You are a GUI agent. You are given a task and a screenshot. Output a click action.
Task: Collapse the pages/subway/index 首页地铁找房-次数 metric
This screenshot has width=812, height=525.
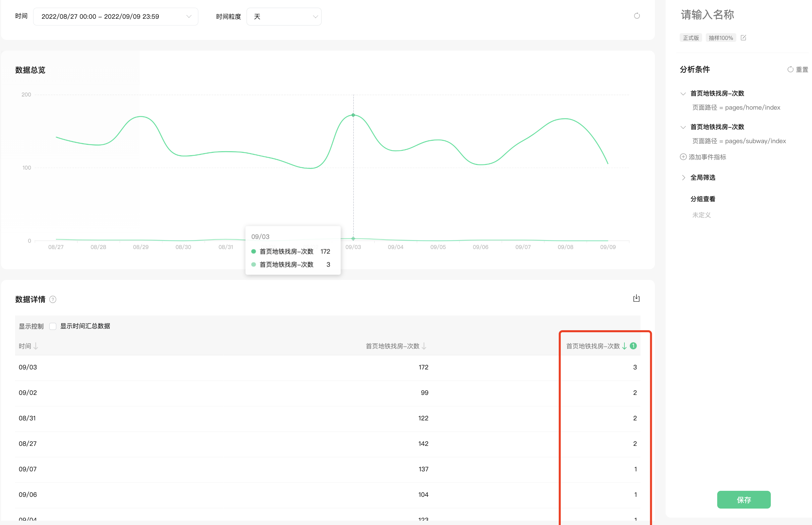(x=683, y=127)
